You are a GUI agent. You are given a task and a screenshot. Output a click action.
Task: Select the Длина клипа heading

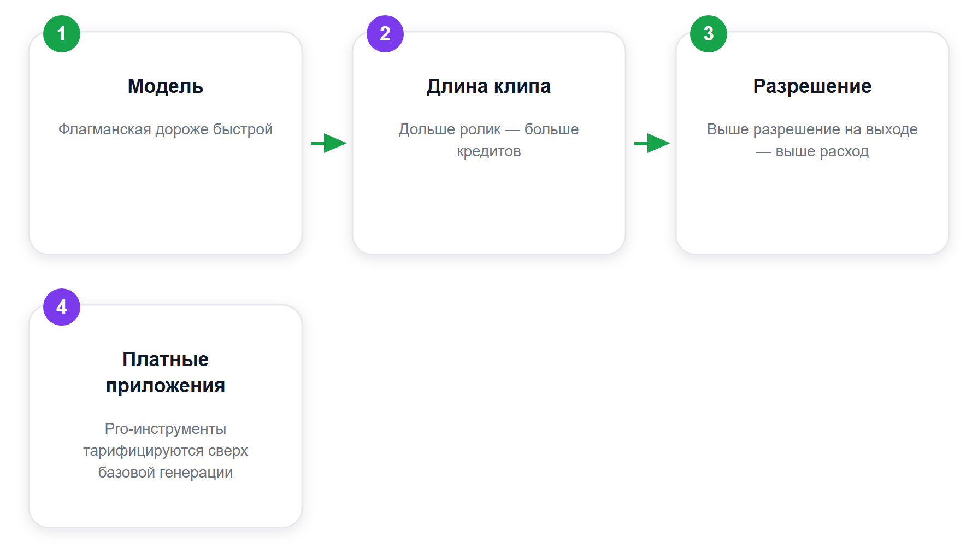pos(489,86)
